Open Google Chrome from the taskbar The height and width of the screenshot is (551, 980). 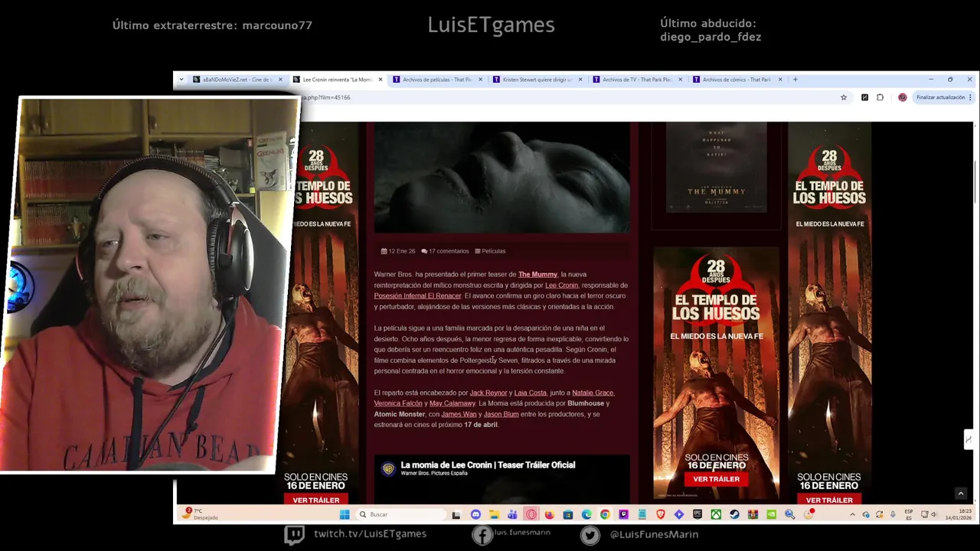605,514
